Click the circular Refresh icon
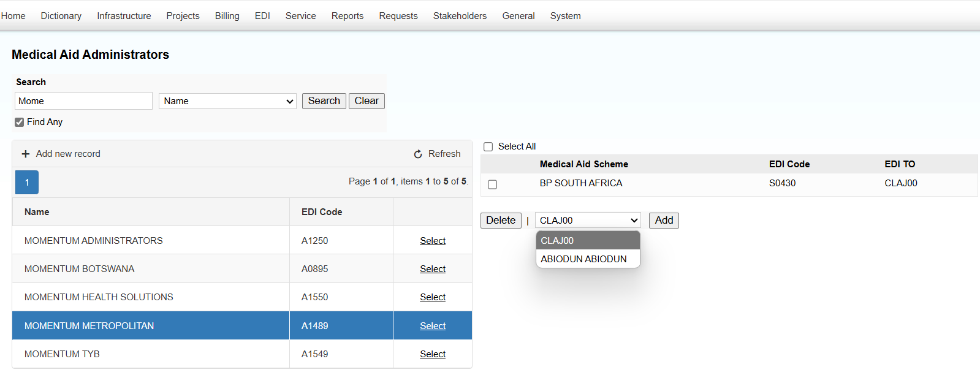980x375 pixels. click(x=418, y=154)
